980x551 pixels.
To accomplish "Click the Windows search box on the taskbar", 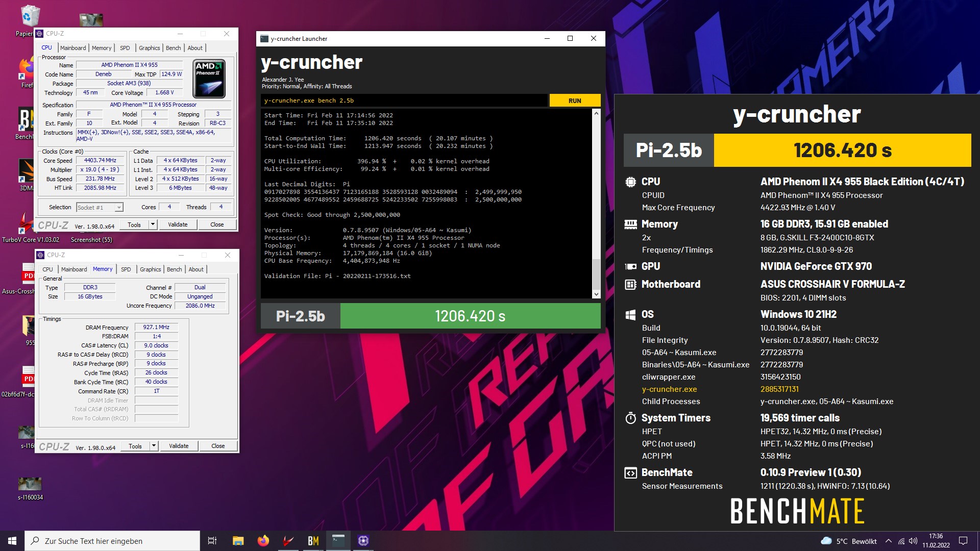I will click(x=112, y=541).
